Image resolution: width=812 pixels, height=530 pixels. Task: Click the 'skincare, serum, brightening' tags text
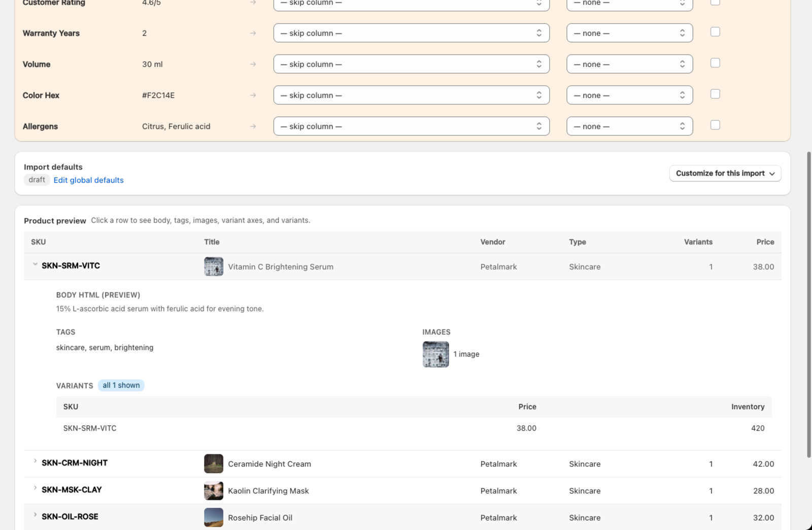point(105,348)
